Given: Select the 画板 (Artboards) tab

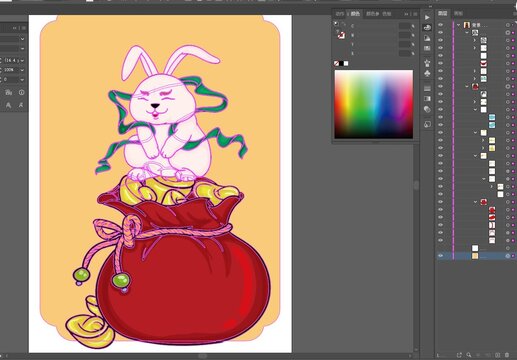Looking at the screenshot, I should click(x=459, y=13).
